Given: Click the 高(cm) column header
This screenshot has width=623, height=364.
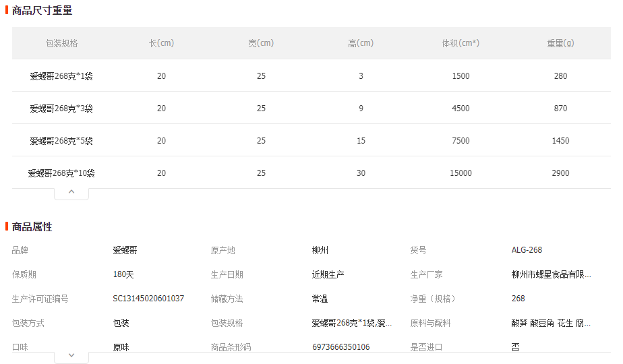Looking at the screenshot, I should (x=361, y=43).
